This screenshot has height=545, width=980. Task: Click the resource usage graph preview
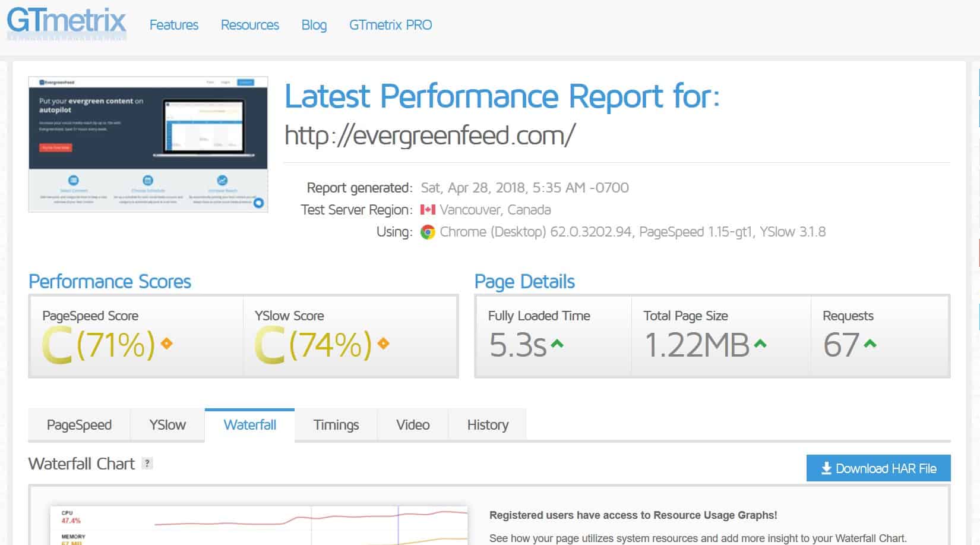pyautogui.click(x=260, y=525)
